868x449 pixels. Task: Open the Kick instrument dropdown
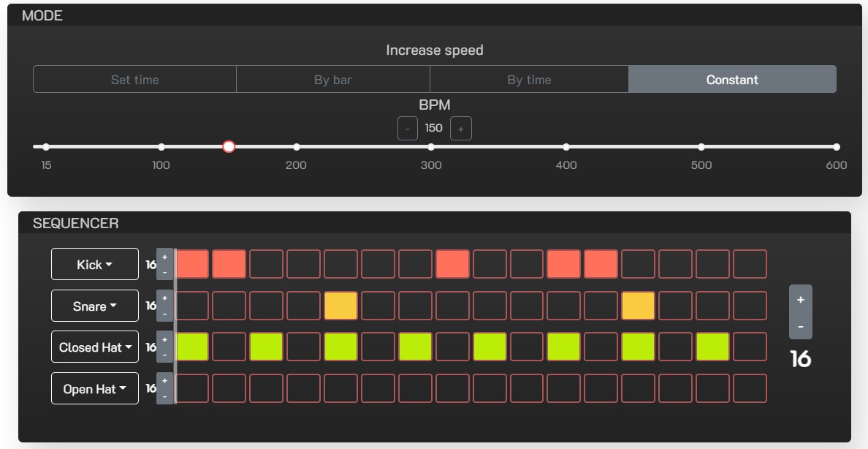[94, 264]
